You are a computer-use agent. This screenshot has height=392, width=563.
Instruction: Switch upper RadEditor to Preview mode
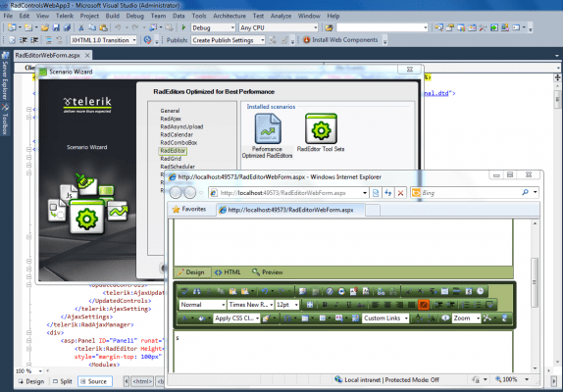[x=267, y=272]
